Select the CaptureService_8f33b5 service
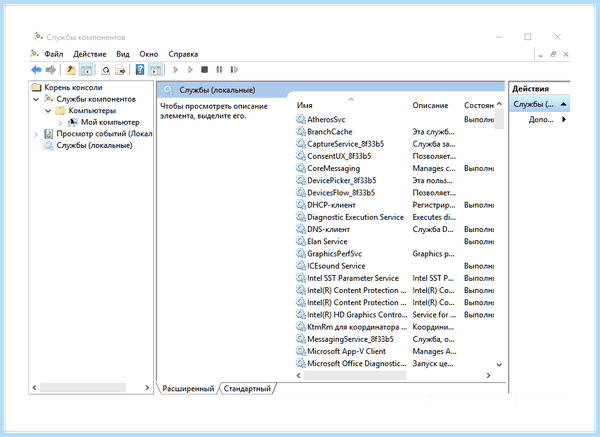Screen dimensions: 600x437 click(x=345, y=144)
